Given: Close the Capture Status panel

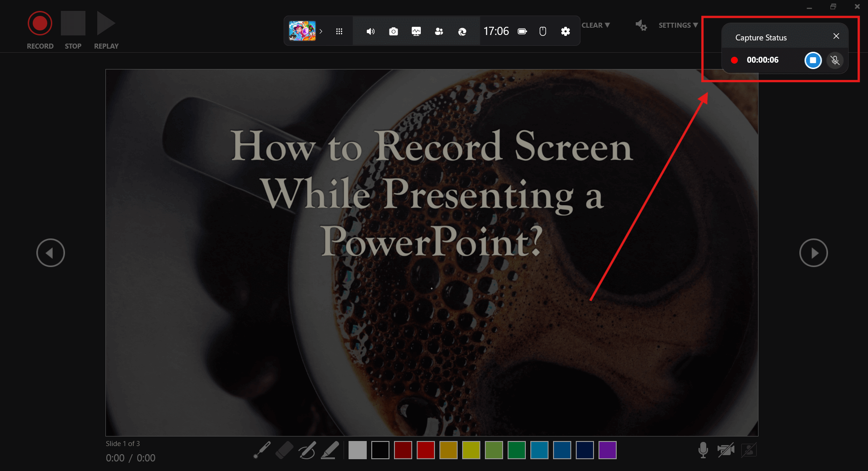Looking at the screenshot, I should click(x=836, y=36).
